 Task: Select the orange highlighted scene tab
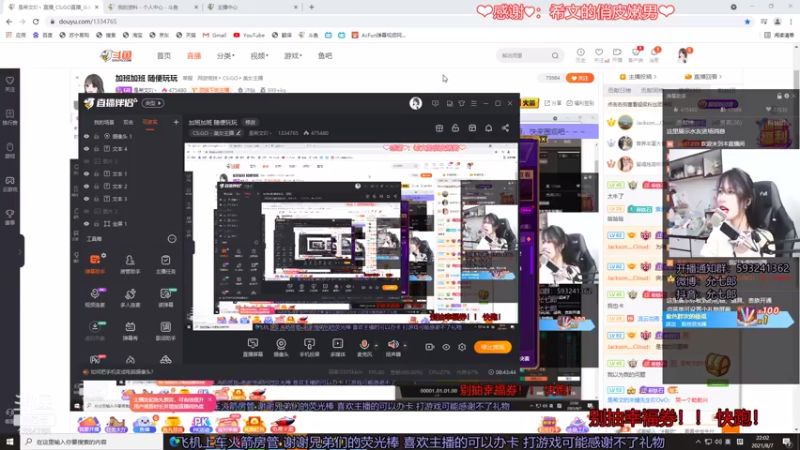pyautogui.click(x=150, y=122)
